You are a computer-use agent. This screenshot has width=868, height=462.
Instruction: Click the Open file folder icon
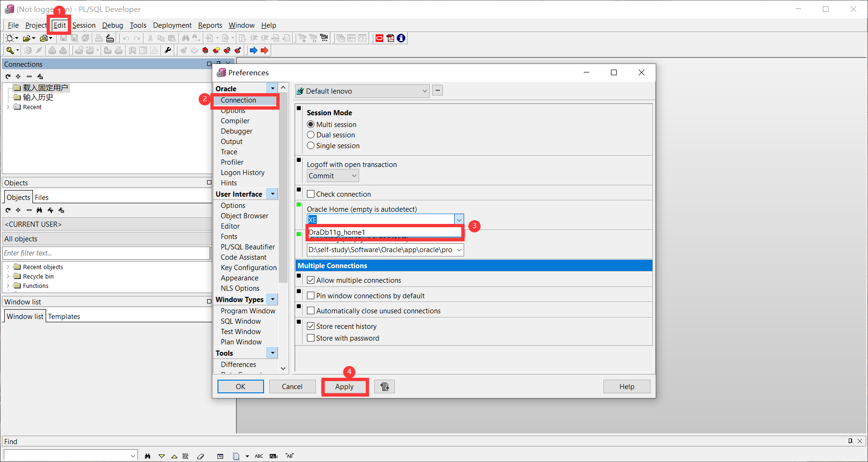click(27, 38)
